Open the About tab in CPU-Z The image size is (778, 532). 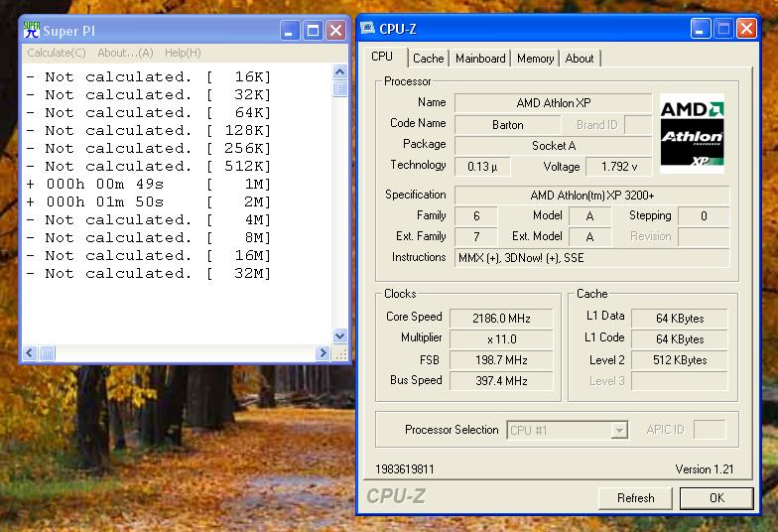click(580, 59)
